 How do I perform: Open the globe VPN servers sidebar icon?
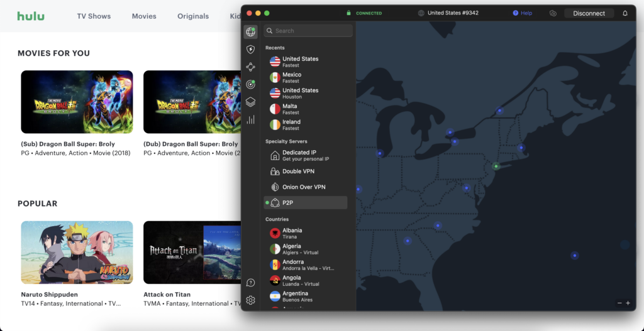coord(250,31)
